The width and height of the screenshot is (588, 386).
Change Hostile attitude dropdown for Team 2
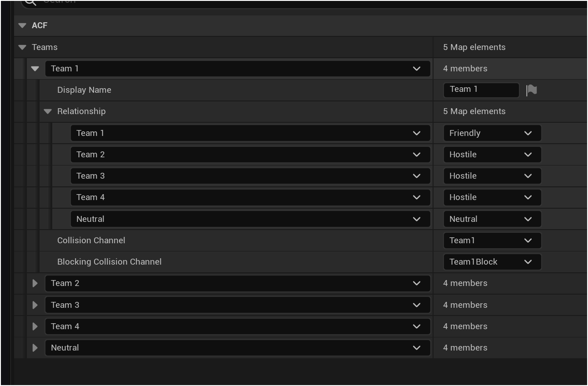492,155
